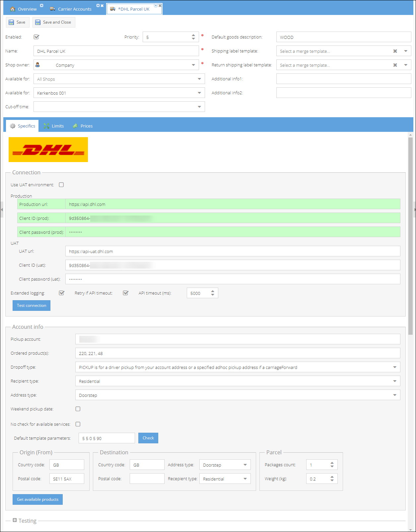
Task: Open the All Shops dropdown
Action: pyautogui.click(x=199, y=79)
